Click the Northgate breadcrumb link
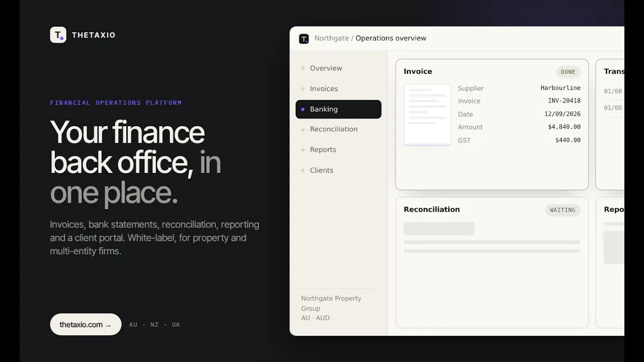Viewport: 644px width, 362px height. pyautogui.click(x=331, y=38)
